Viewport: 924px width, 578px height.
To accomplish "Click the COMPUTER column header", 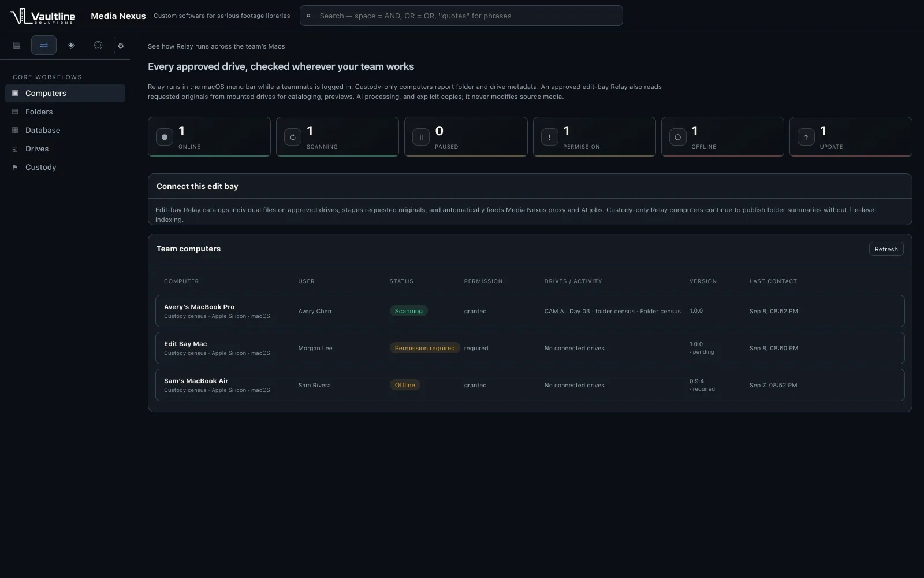I will 181,281.
